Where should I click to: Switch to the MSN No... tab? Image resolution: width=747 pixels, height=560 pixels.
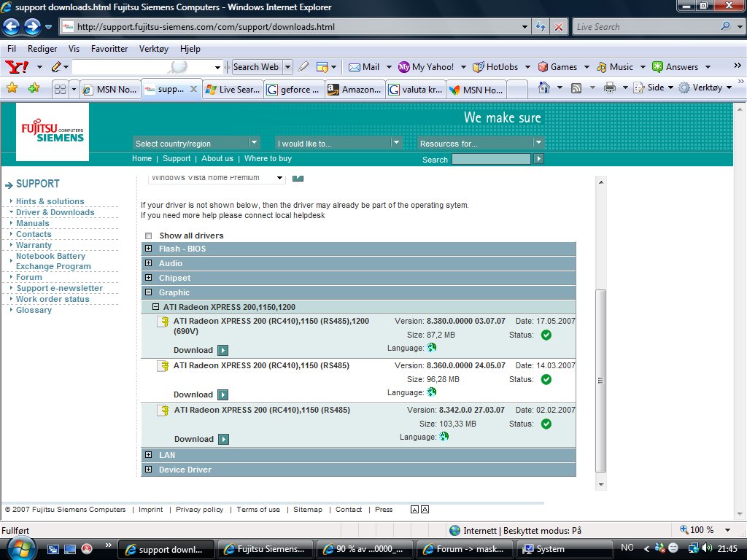point(111,90)
